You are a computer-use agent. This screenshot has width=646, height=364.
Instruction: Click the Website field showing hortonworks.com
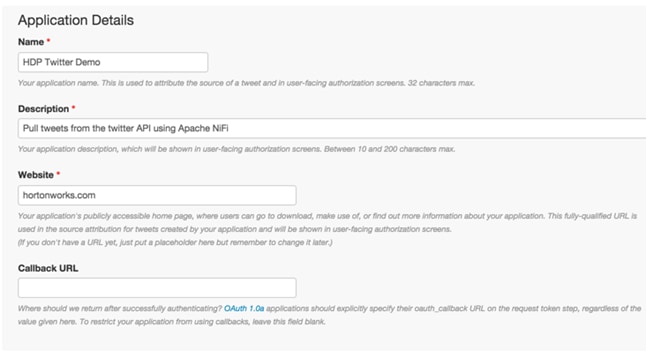[157, 195]
